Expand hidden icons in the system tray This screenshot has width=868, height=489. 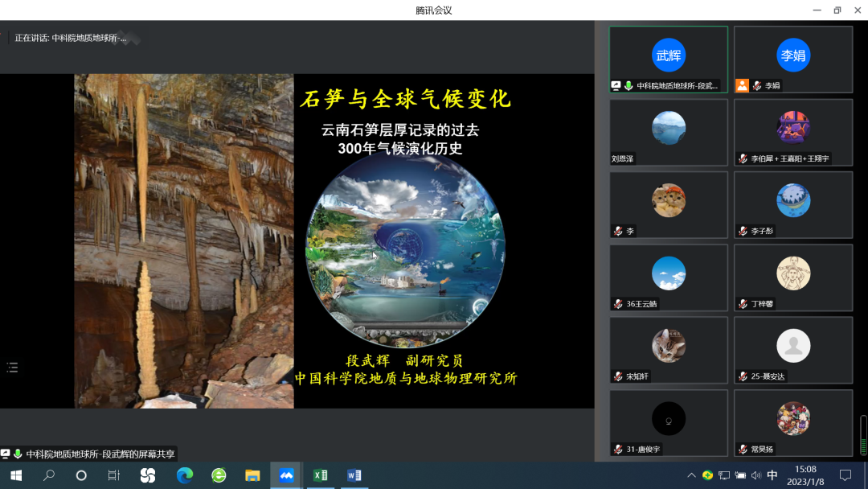691,475
